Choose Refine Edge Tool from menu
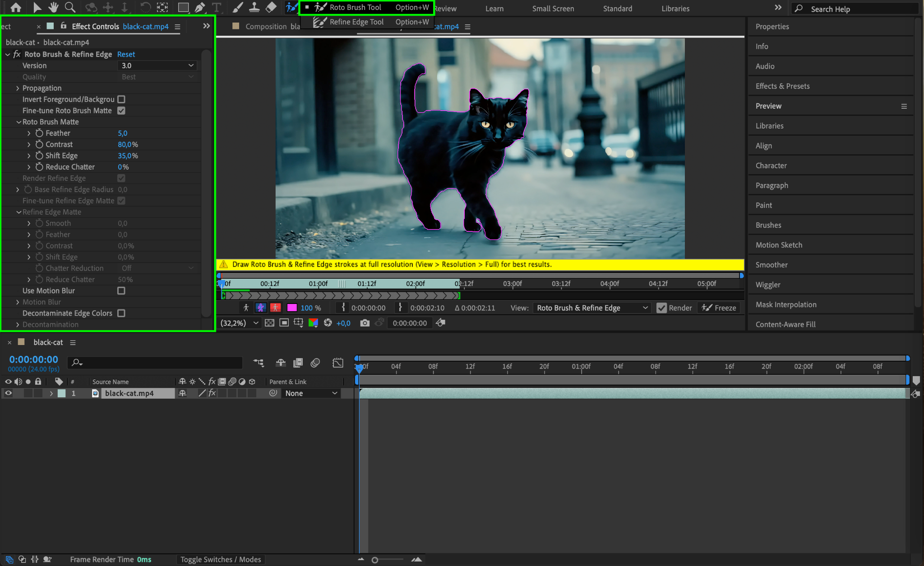 click(x=356, y=22)
